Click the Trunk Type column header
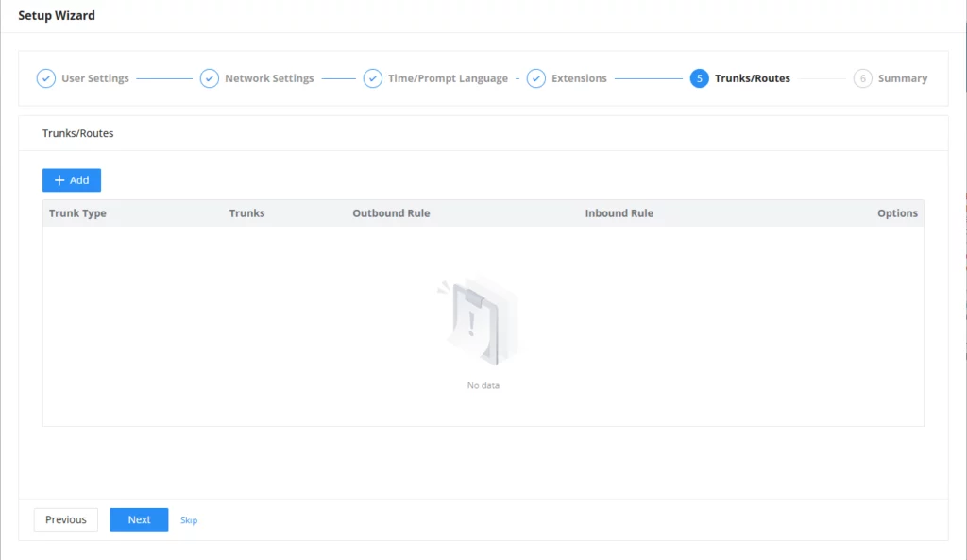This screenshot has height=560, width=967. click(77, 212)
